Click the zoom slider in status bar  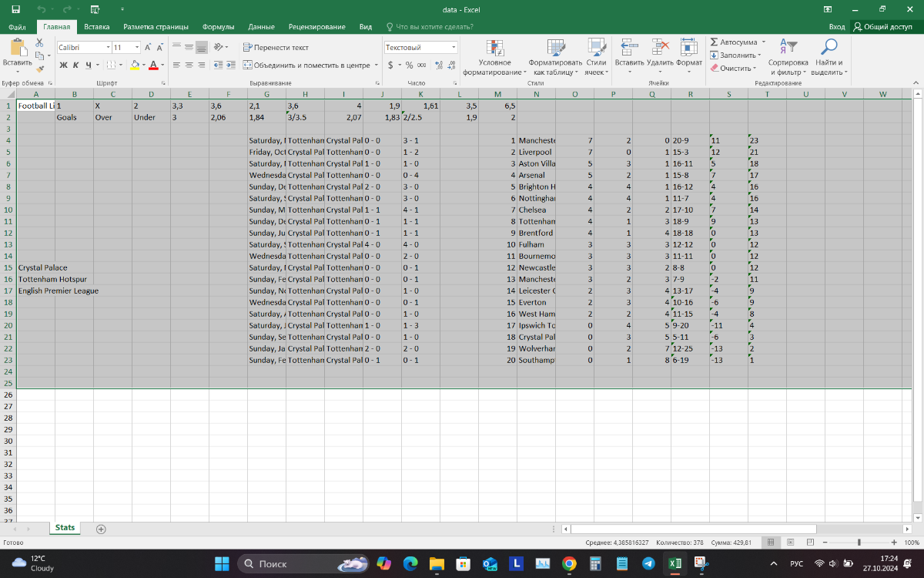coord(859,543)
